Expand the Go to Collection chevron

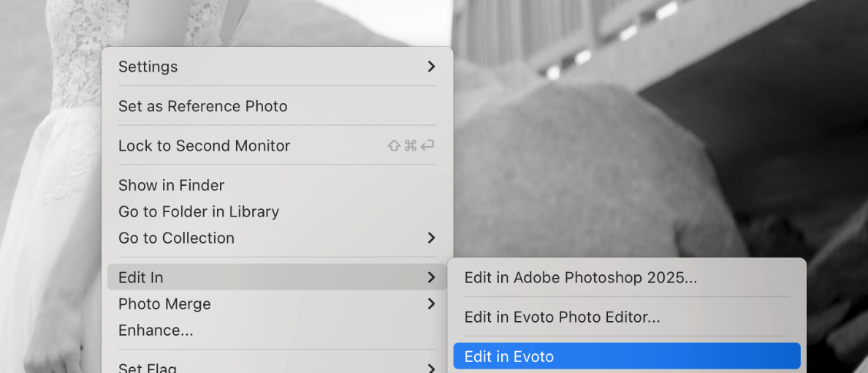(431, 238)
